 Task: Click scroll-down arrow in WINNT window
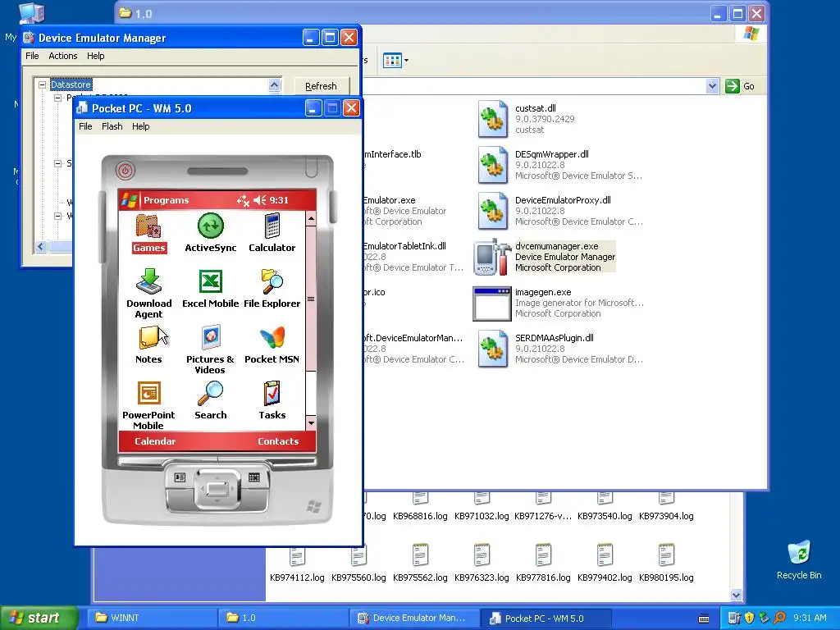tap(737, 595)
